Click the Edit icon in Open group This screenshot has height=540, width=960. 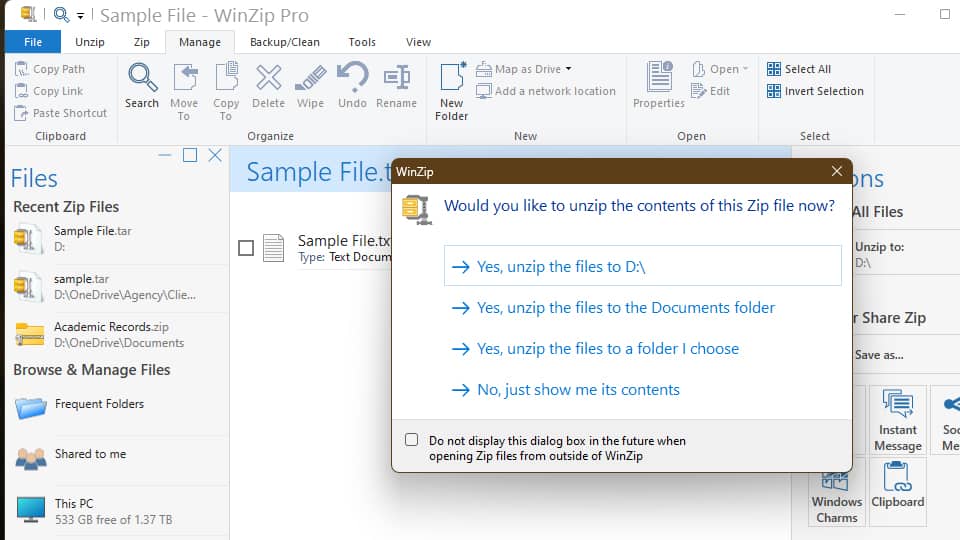pyautogui.click(x=698, y=91)
